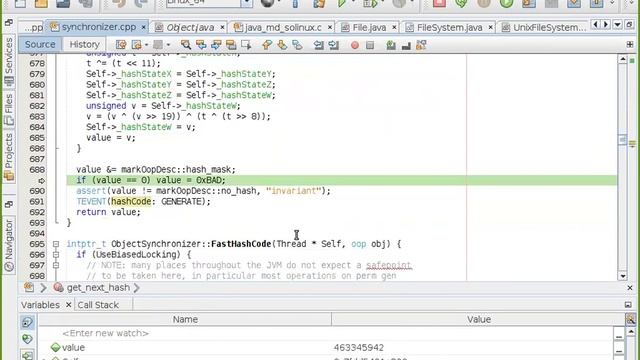640x360 pixels.
Task: Click editor vertical scrollbar up arrow
Action: pos(622,59)
